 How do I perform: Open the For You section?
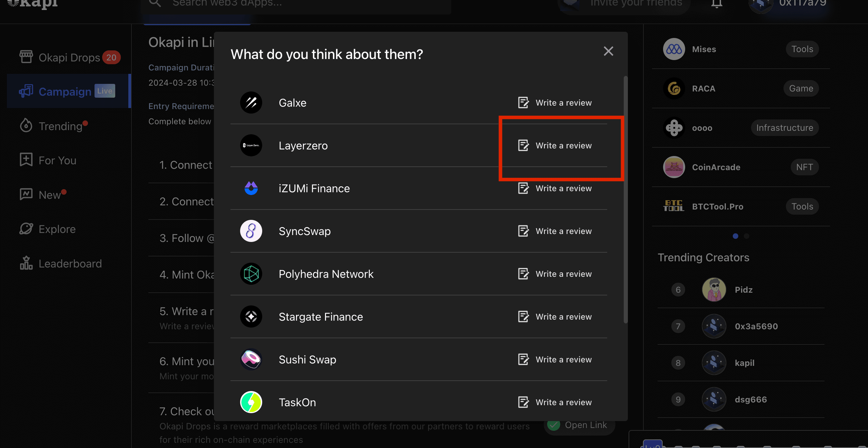(x=69, y=160)
